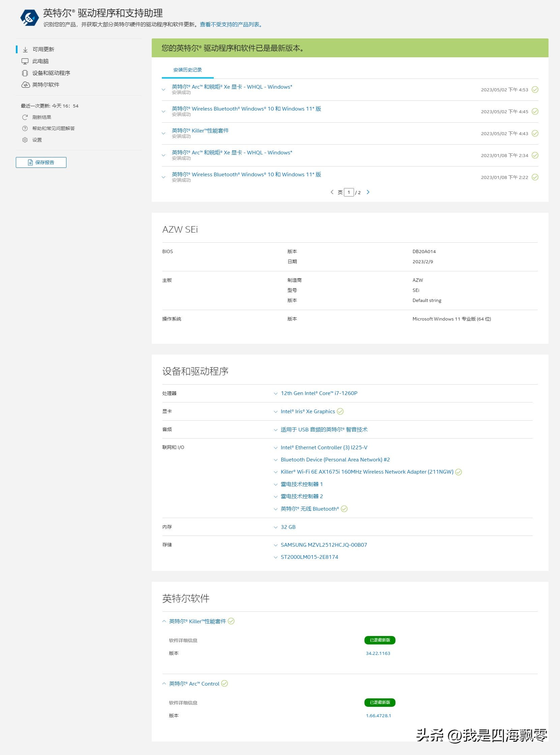The width and height of the screenshot is (560, 755).
Task: Click the 'AZW SEi' heading
Action: [x=180, y=230]
